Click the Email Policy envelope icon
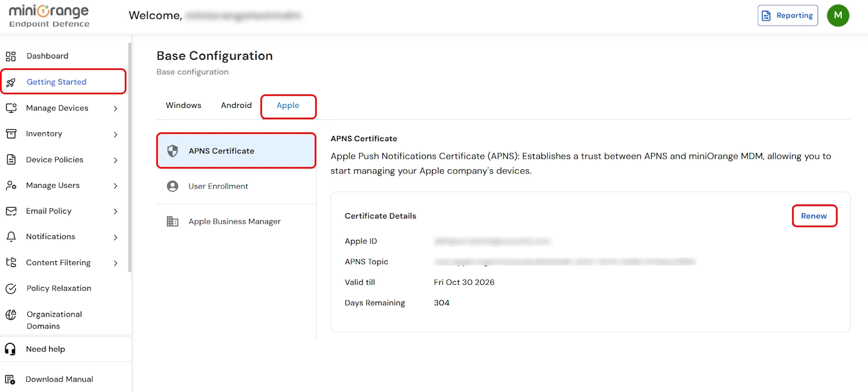This screenshot has width=868, height=392. 11,211
